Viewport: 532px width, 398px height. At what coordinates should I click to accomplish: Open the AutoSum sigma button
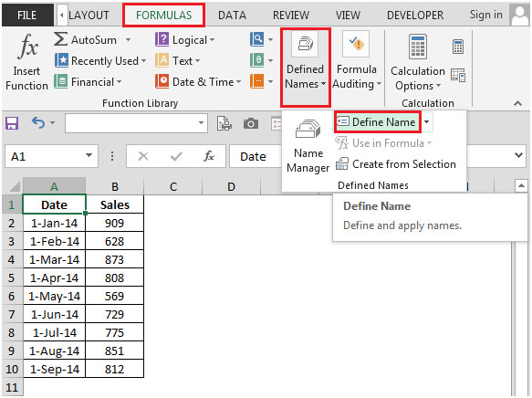[60, 39]
